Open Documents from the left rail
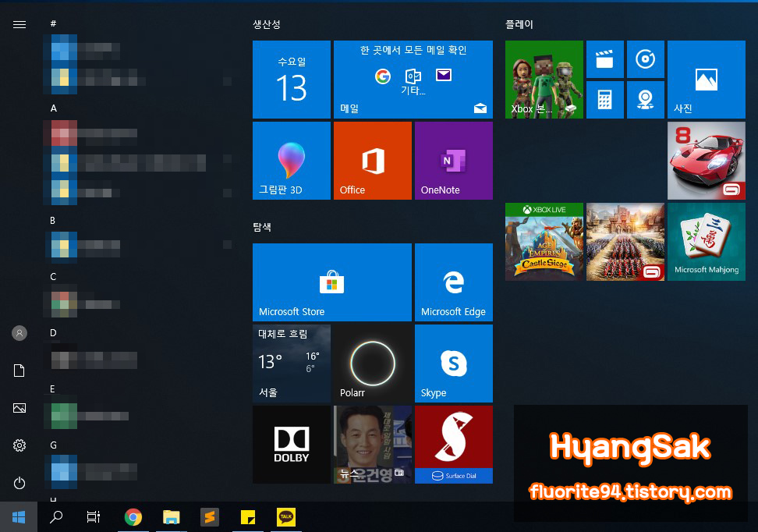Image resolution: width=758 pixels, height=532 pixels. (19, 371)
